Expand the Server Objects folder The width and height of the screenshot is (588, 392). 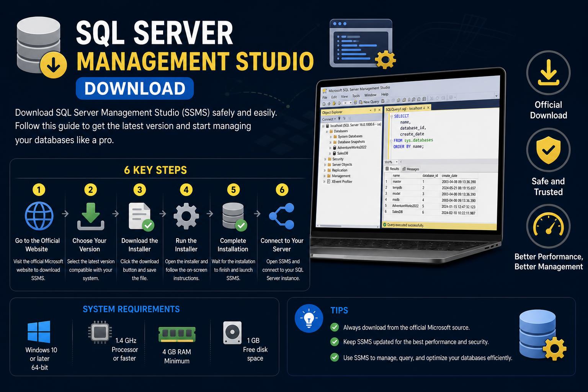325,165
